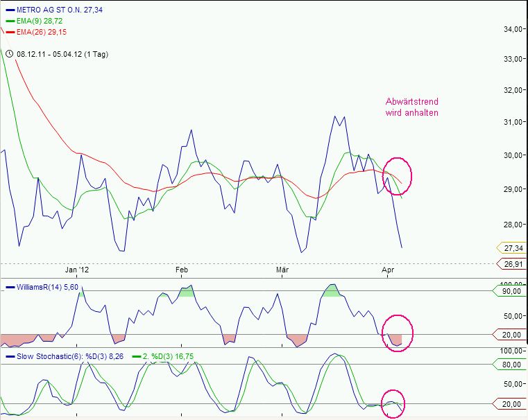Click the Slow Stochastic(6): %D(3) 8,26 label
Screen dimensions: 528x420
click(x=70, y=356)
